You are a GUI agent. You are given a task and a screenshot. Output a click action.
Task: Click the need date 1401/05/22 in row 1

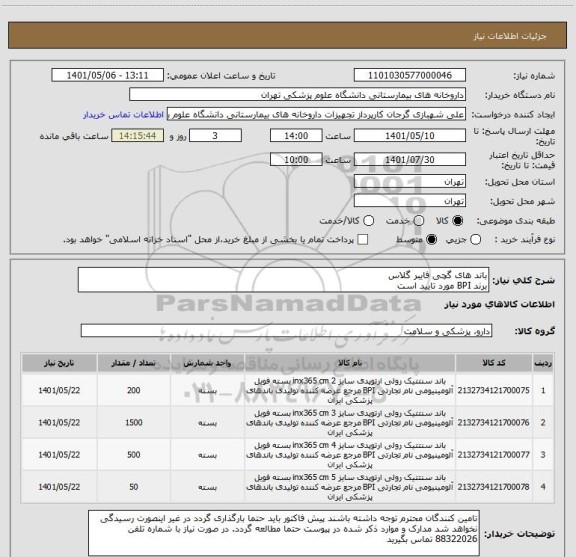pyautogui.click(x=59, y=390)
